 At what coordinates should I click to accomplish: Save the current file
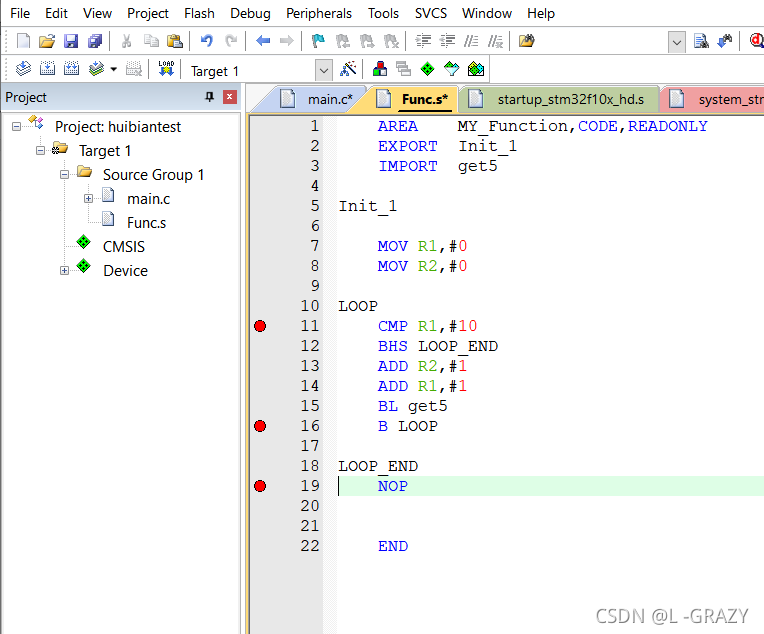tap(71, 41)
